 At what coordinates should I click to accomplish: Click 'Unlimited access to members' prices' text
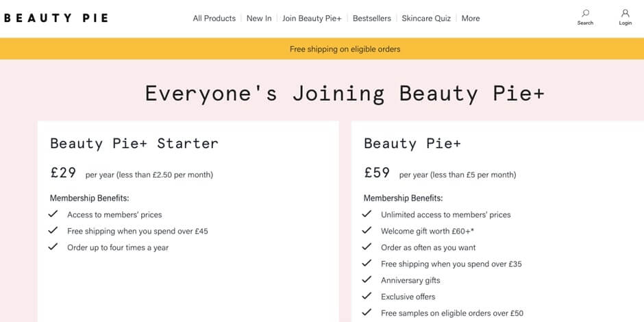pyautogui.click(x=445, y=215)
